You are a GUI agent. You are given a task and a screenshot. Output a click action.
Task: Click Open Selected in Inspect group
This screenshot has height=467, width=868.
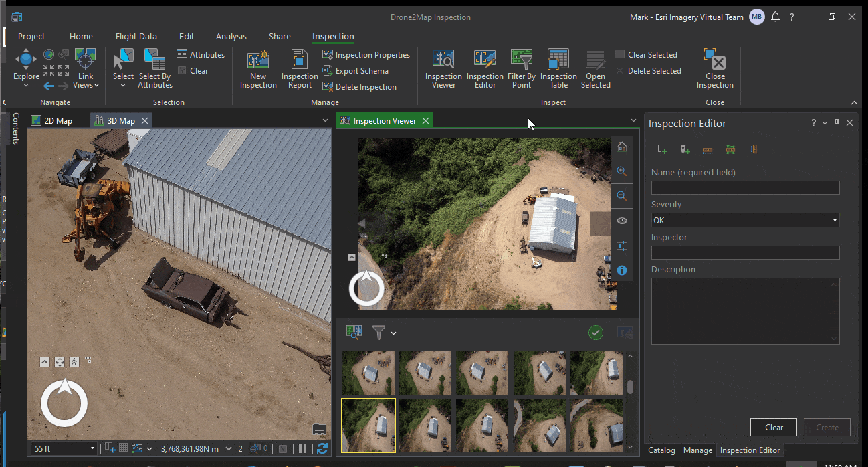pyautogui.click(x=595, y=68)
